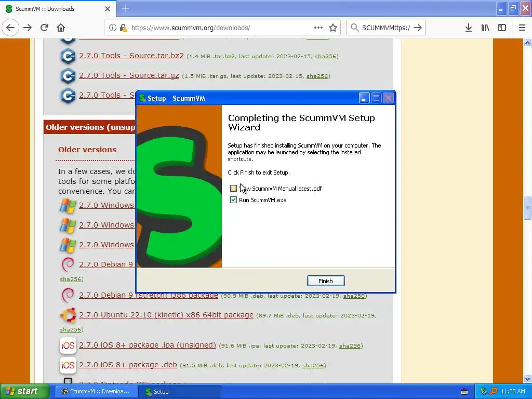This screenshot has height=399, width=532.
Task: Click Windows flag icon beside first 2.7.0 Windows link
Action: coord(68,206)
